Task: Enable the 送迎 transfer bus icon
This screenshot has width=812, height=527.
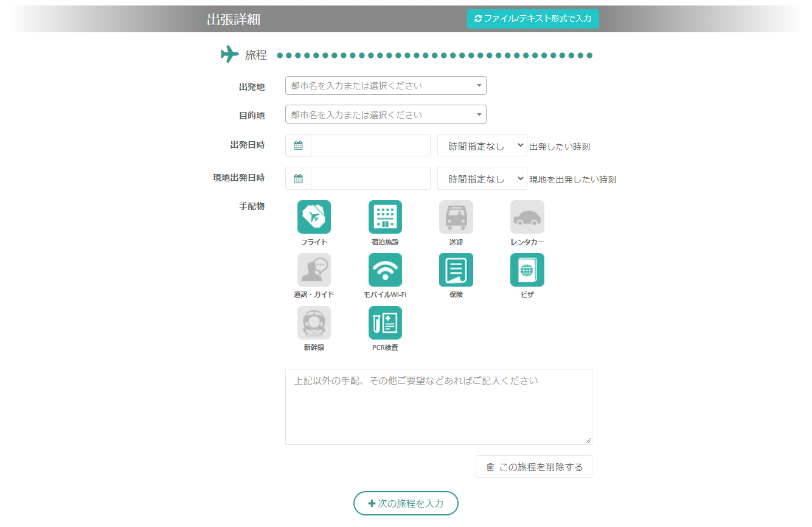Action: click(x=456, y=217)
